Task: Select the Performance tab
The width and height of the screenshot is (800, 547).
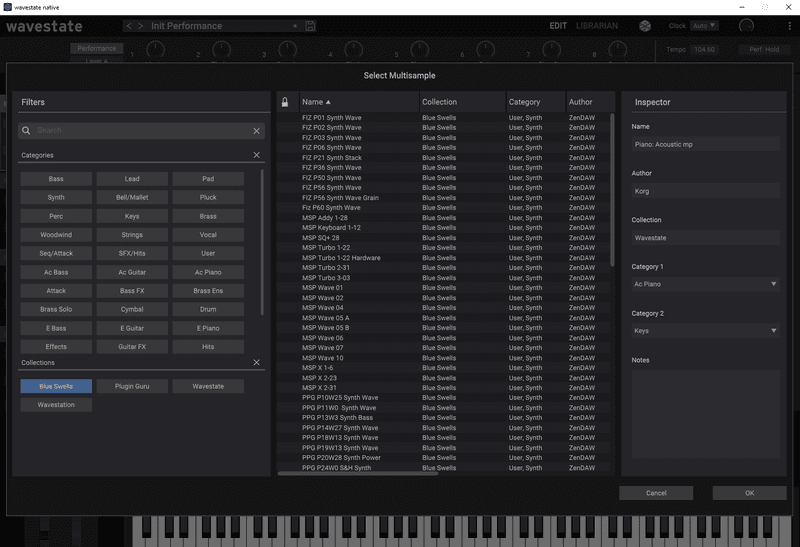Action: coord(97,48)
